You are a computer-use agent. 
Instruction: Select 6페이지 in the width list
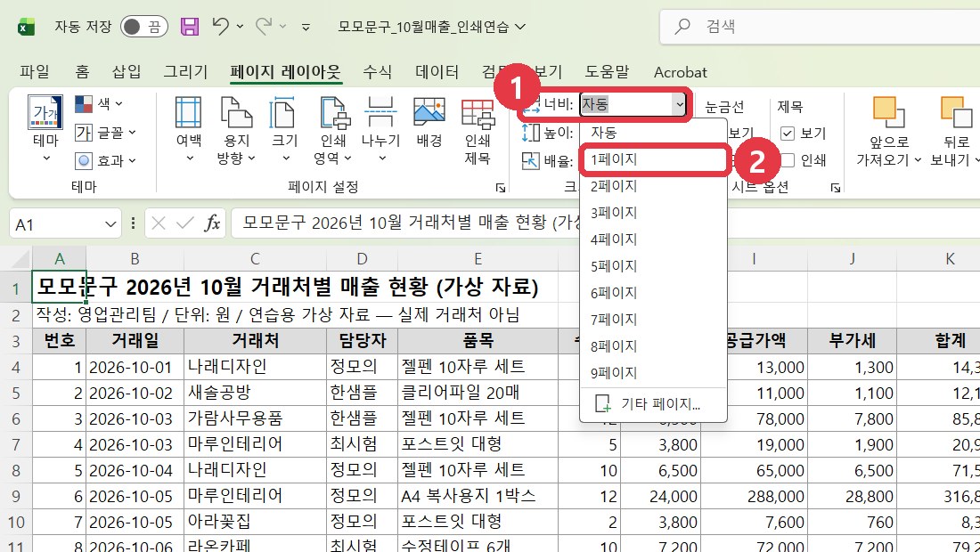tap(653, 292)
